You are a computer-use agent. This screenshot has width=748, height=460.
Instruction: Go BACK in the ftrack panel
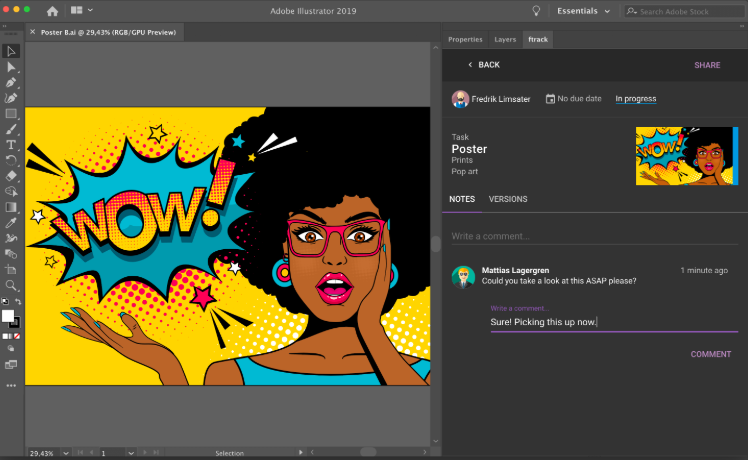(484, 65)
